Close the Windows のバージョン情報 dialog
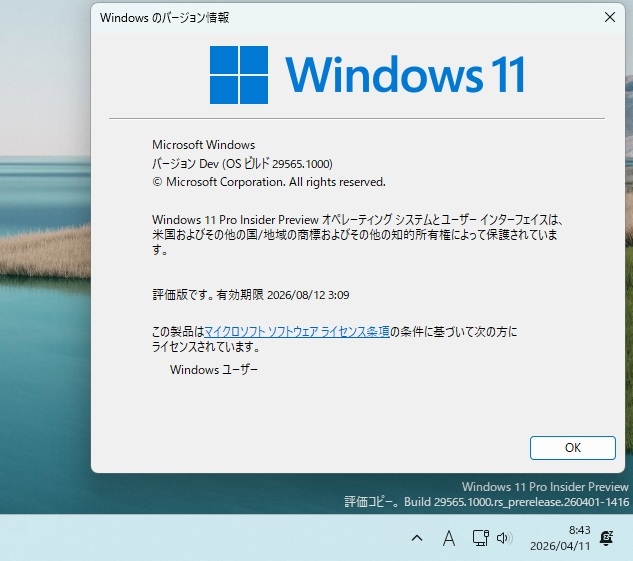Viewport: 633px width, 561px height. pos(610,17)
